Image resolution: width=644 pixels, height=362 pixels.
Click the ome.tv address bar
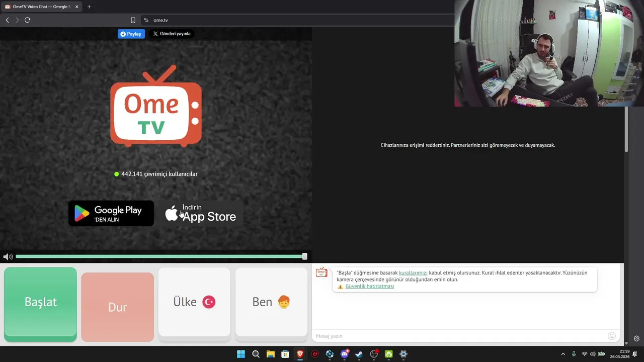pyautogui.click(x=297, y=20)
